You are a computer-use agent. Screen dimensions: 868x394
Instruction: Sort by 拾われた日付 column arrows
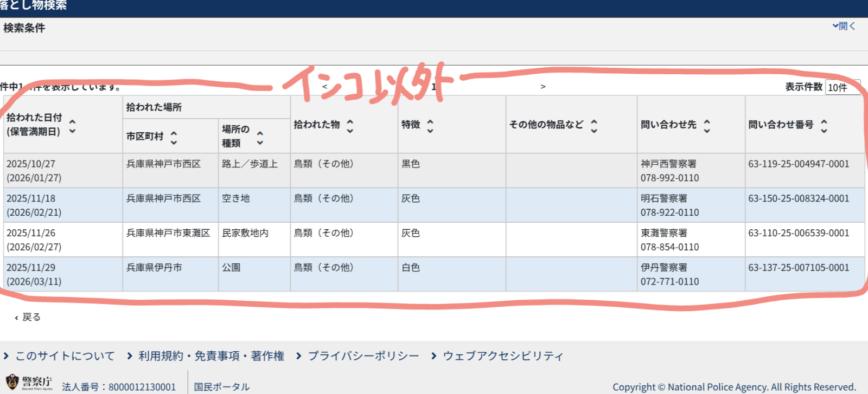(x=72, y=126)
